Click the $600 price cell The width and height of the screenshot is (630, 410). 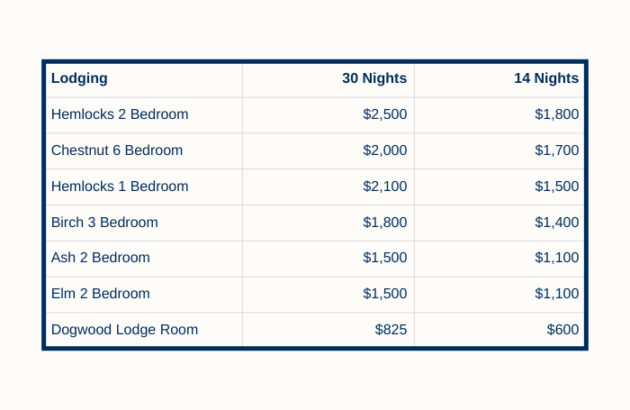pos(563,329)
